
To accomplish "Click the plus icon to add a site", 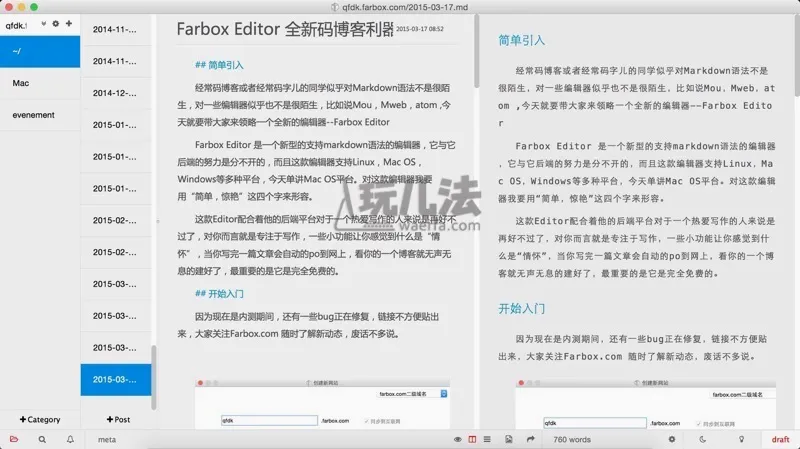I will point(69,23).
